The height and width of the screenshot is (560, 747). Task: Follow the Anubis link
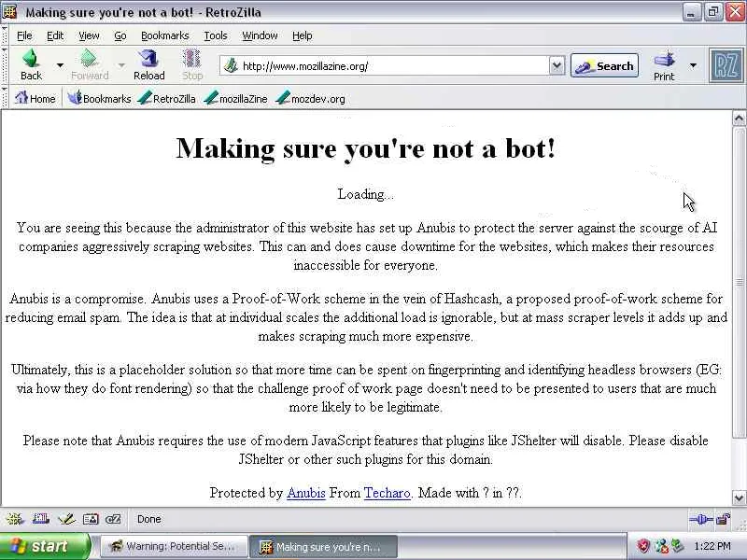click(x=306, y=493)
